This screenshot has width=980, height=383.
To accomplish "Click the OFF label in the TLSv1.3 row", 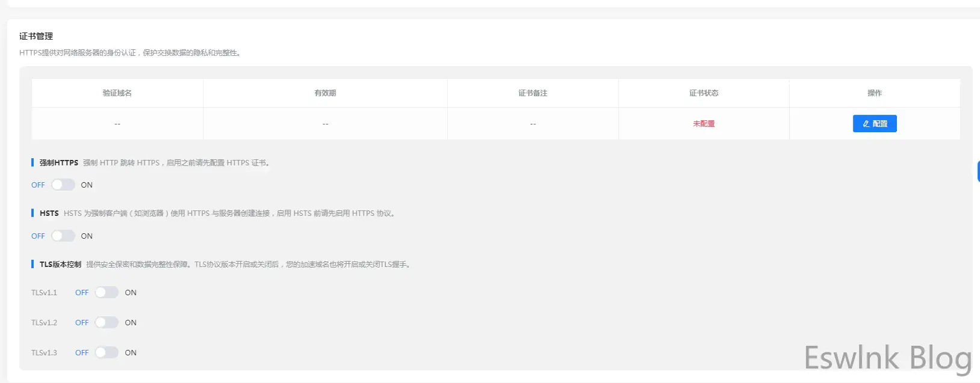I will pyautogui.click(x=82, y=353).
